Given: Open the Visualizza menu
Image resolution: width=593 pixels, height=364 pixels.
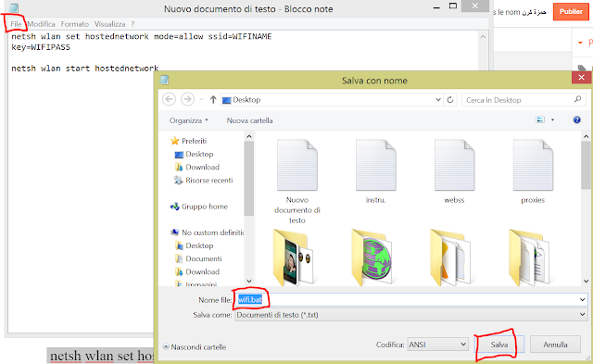Looking at the screenshot, I should [109, 24].
